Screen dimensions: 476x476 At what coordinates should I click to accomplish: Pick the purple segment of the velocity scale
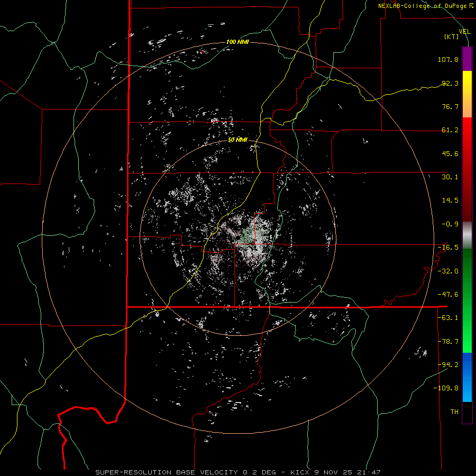click(467, 59)
